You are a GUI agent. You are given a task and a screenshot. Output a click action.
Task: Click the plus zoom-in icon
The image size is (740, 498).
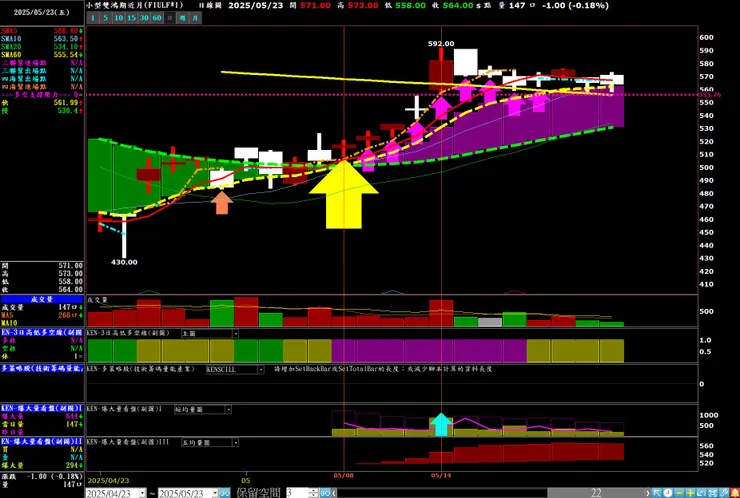[x=690, y=493]
